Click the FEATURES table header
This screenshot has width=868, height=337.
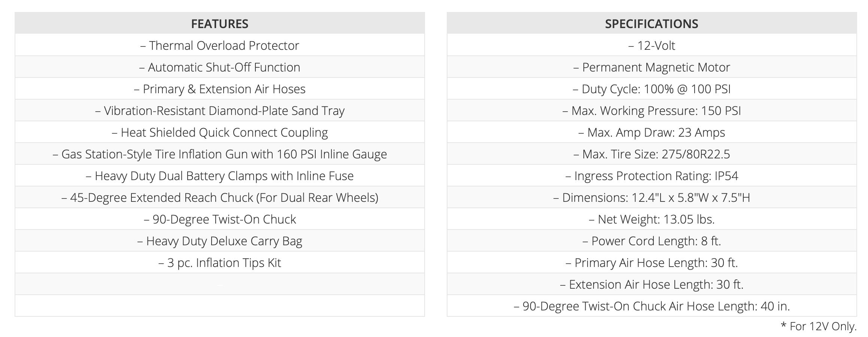[219, 24]
